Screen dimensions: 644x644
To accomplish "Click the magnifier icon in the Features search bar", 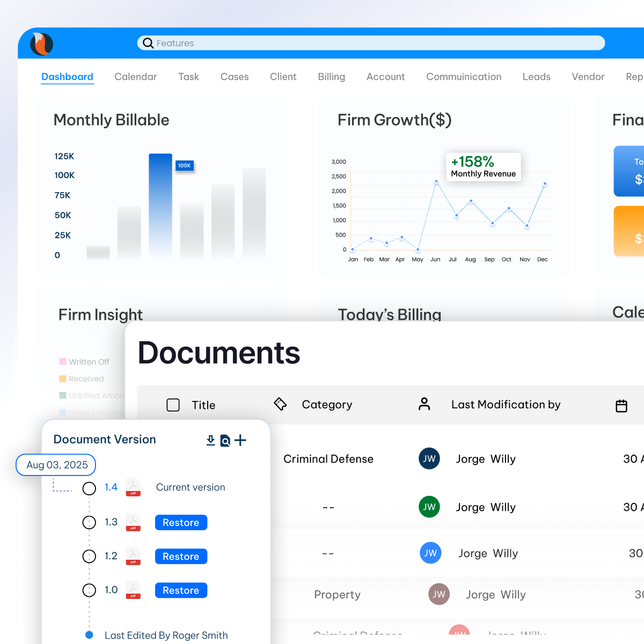I will [x=148, y=43].
